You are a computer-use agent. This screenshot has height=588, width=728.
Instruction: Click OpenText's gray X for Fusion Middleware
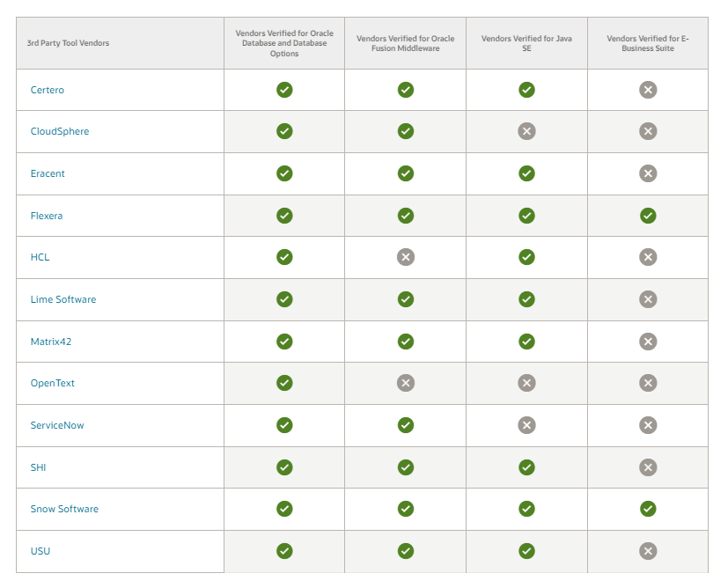pyautogui.click(x=406, y=383)
